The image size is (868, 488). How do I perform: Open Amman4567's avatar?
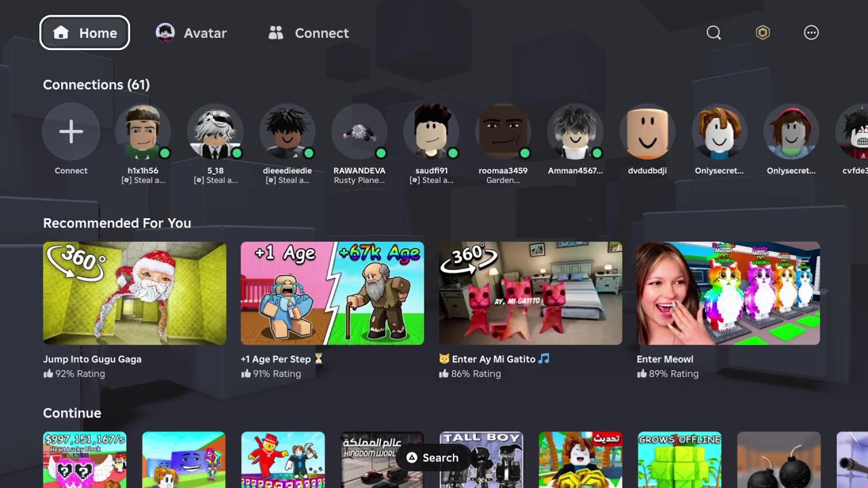[x=575, y=131]
